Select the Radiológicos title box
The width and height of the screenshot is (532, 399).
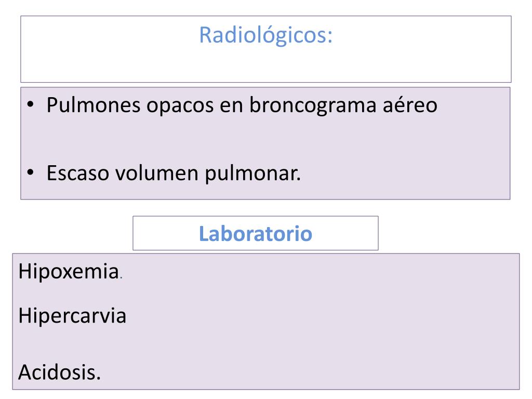(x=265, y=49)
